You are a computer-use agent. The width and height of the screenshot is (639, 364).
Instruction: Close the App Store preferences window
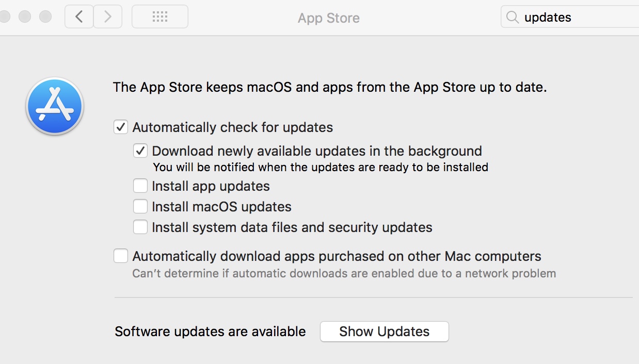pos(4,16)
